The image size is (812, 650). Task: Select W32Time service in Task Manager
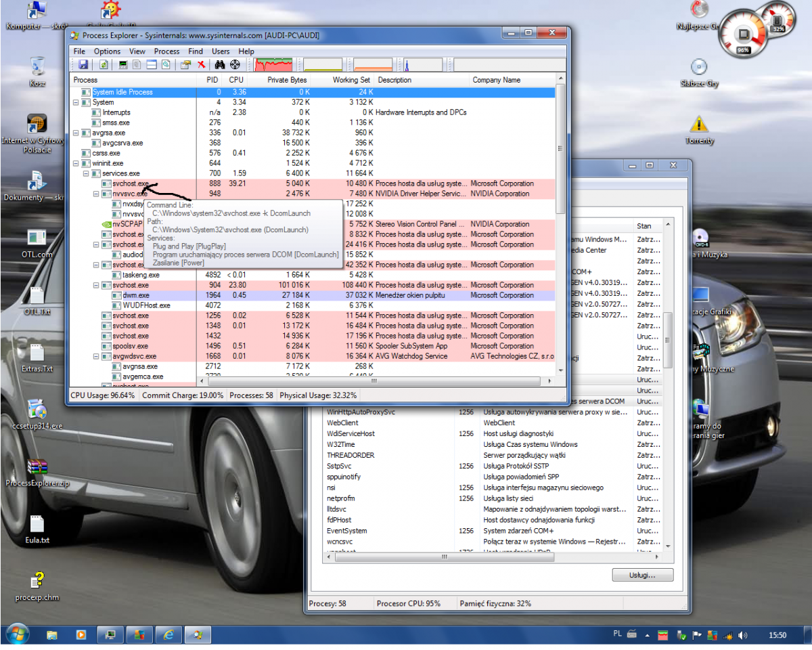(x=493, y=444)
